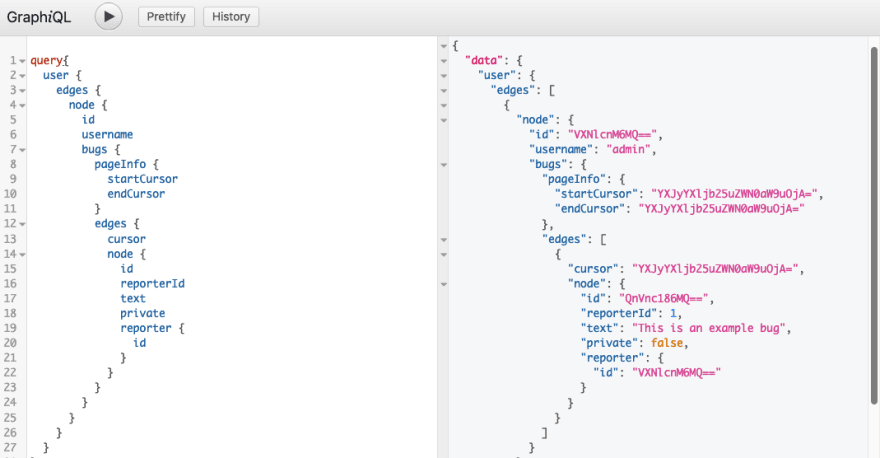Click the "endCursor" value in results
The image size is (880, 458).
(721, 209)
